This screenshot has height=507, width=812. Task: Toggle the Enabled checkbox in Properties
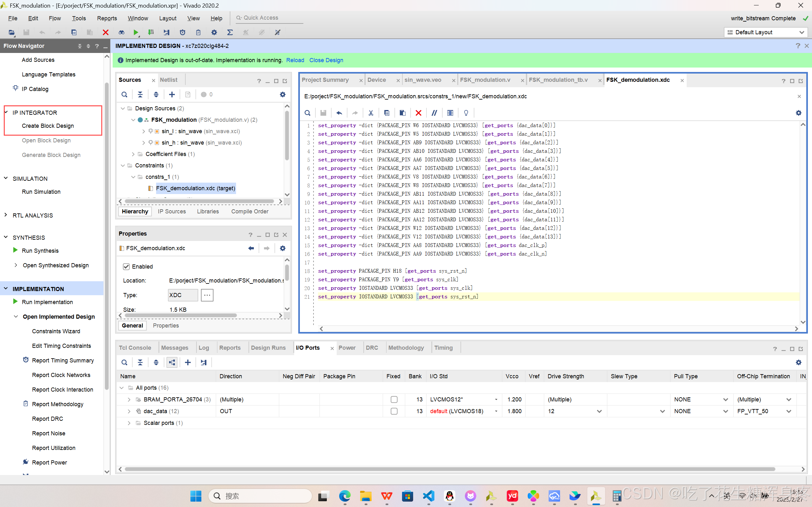(x=126, y=267)
